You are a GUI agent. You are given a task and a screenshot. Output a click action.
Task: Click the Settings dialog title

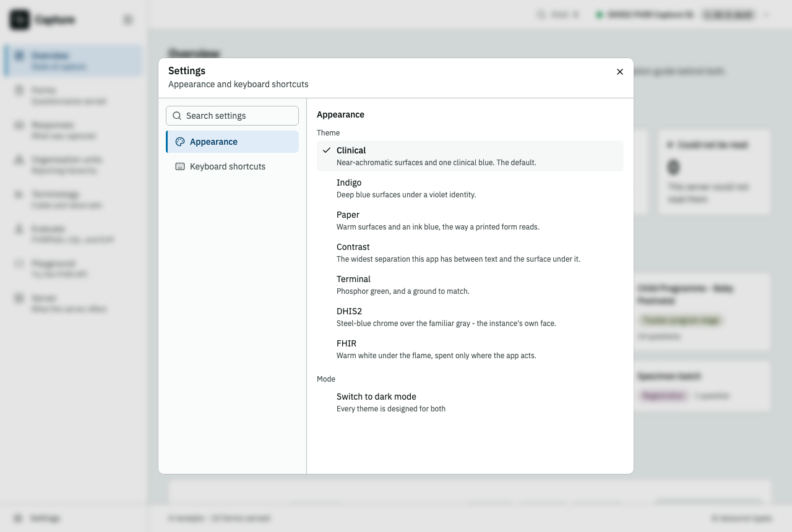187,71
